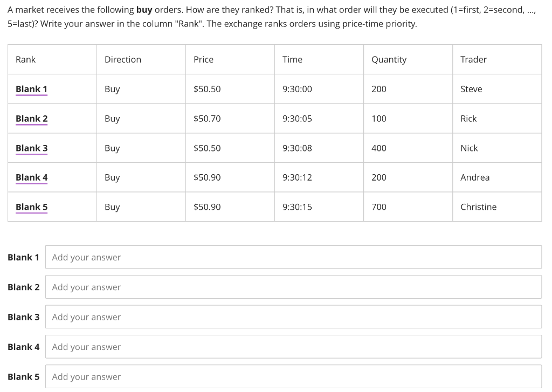The height and width of the screenshot is (392, 552).
Task: Select the Quantity column header
Action: coord(389,59)
